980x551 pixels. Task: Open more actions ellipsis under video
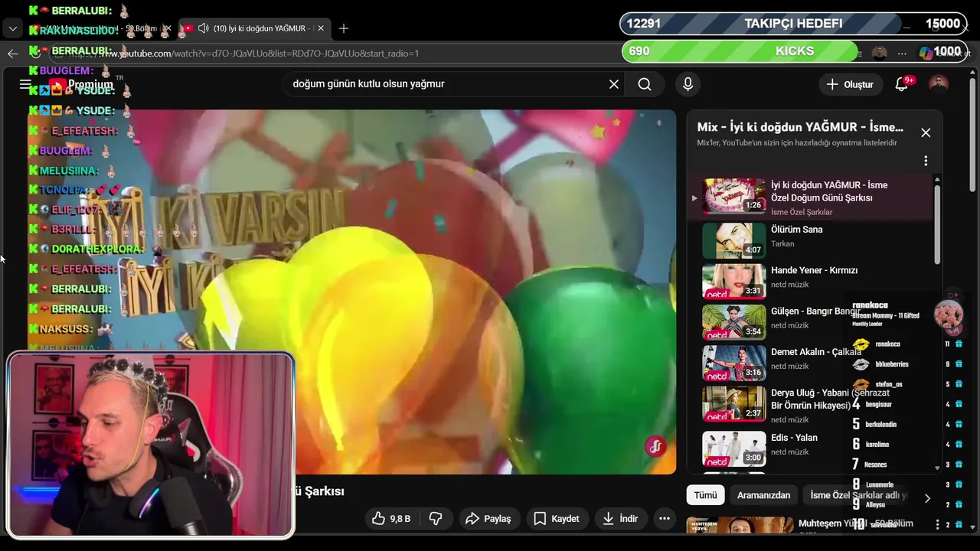665,519
